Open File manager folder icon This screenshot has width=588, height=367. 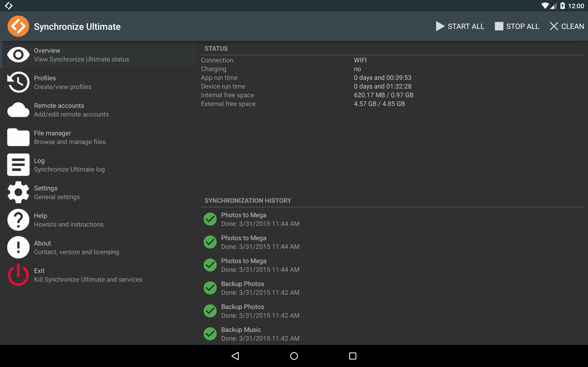[18, 137]
